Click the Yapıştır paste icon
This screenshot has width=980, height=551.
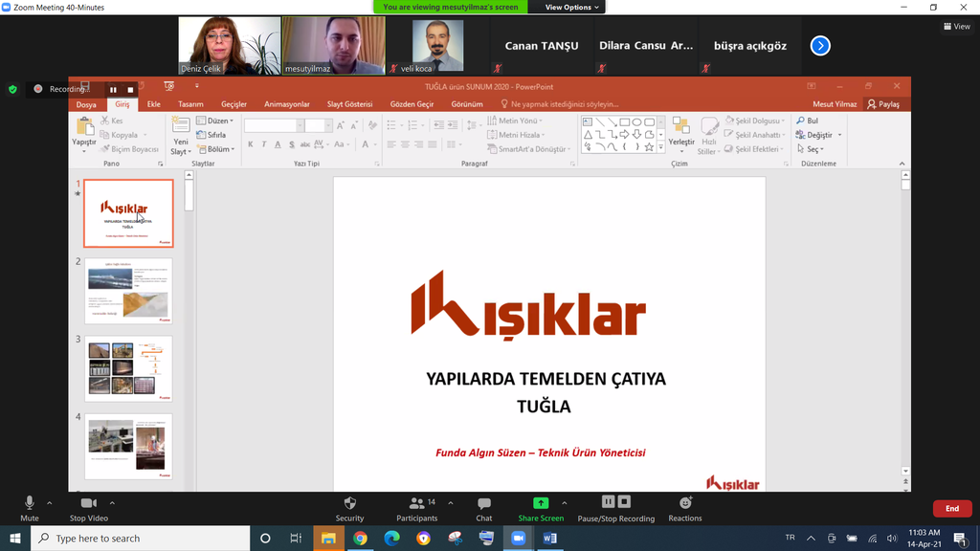coord(84,127)
